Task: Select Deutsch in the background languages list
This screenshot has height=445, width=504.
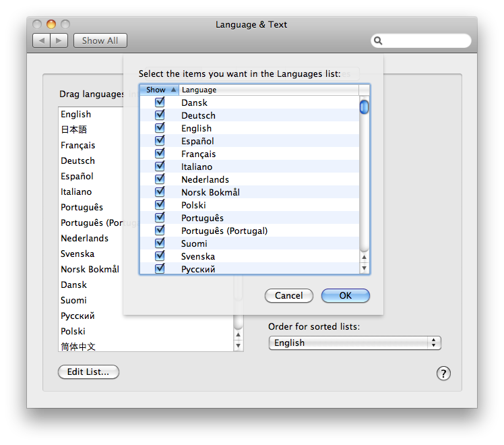Action: (77, 160)
